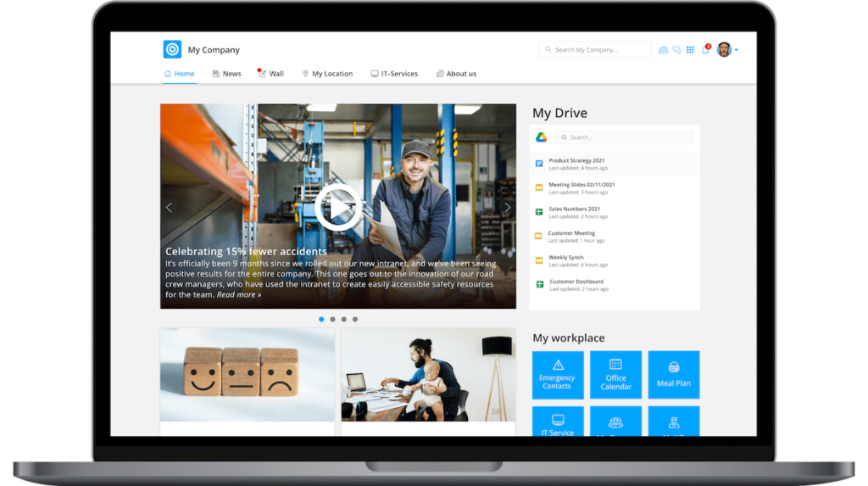This screenshot has height=486, width=868.
Task: Open Meeting Slides 02/11/2021 file name
Action: 581,185
